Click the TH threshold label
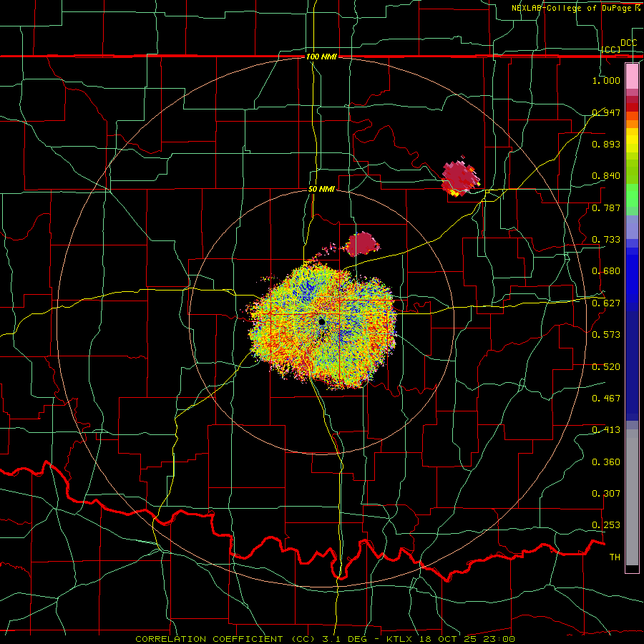The height and width of the screenshot is (644, 644). 615,557
